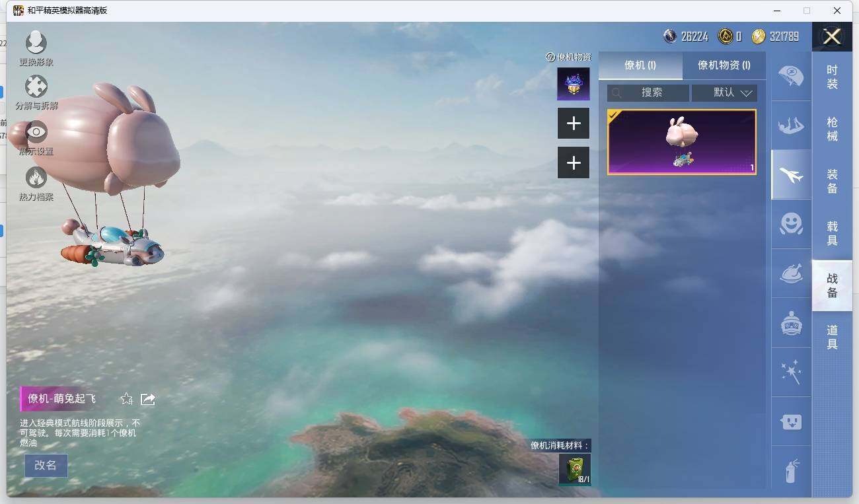Open the 默认 sort dropdown
Viewport: 859px width, 504px height.
pos(724,93)
